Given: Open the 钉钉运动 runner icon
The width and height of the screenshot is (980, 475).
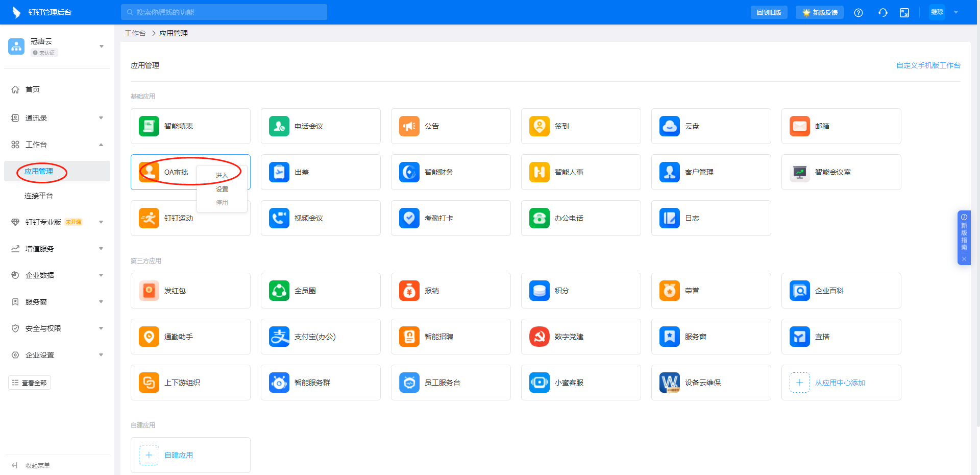Looking at the screenshot, I should (x=149, y=218).
